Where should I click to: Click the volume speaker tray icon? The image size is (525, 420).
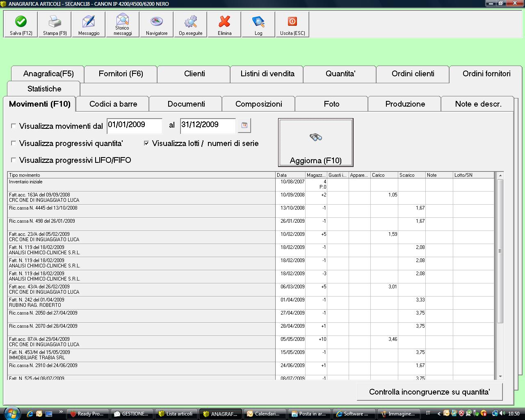(502, 413)
